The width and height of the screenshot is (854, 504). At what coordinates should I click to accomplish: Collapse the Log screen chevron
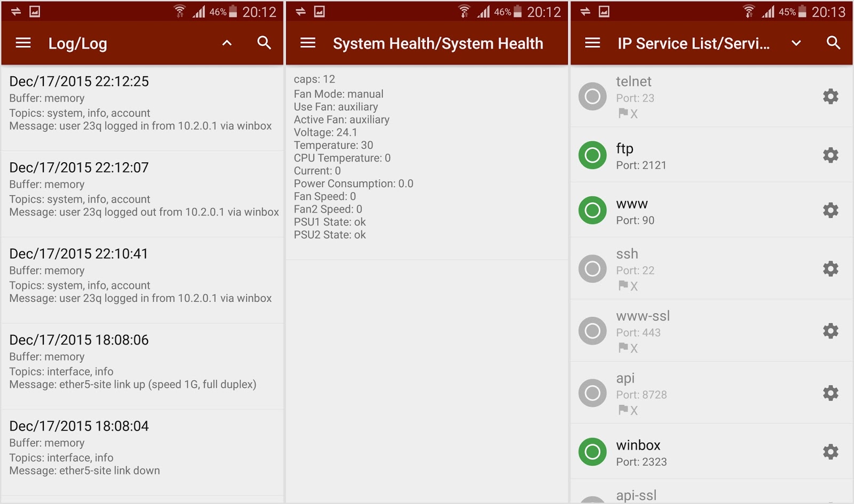click(227, 43)
